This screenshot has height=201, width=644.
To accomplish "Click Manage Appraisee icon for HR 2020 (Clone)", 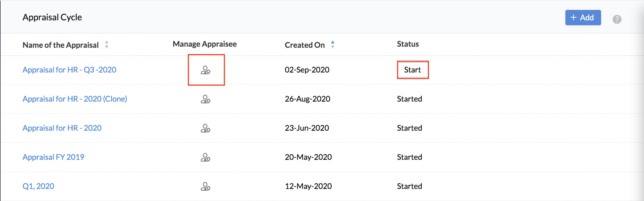I will 205,99.
